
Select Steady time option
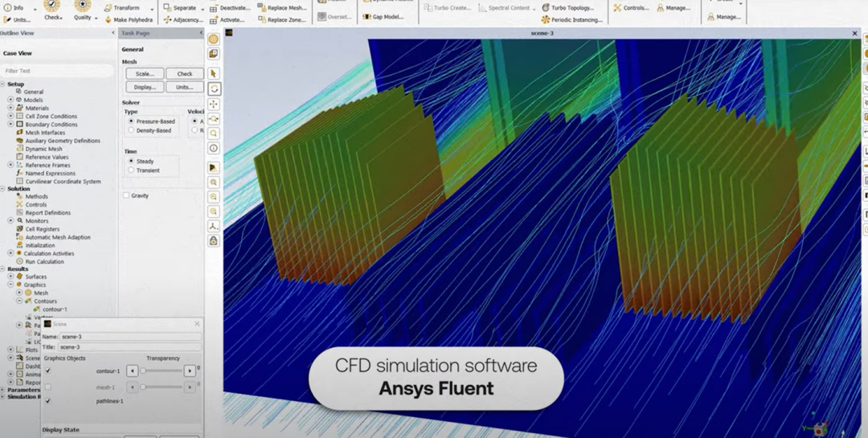coord(131,161)
